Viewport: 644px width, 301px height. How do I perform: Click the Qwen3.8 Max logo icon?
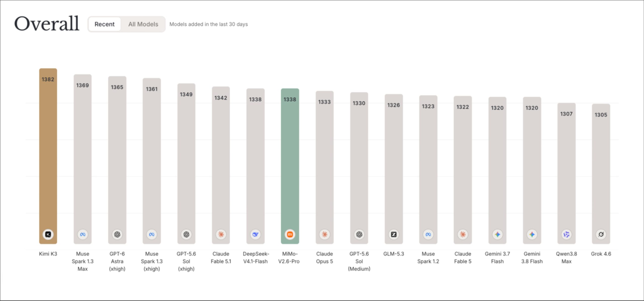tap(567, 235)
